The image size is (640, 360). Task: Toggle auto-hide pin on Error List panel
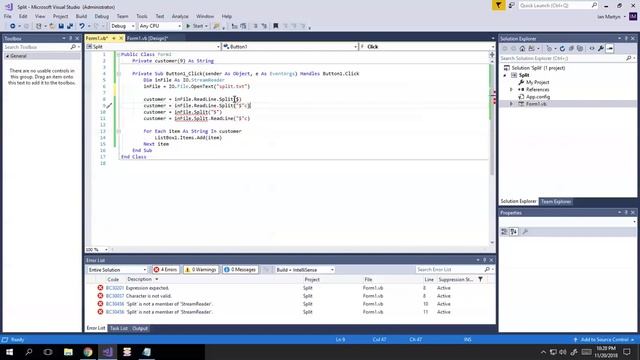click(x=484, y=260)
